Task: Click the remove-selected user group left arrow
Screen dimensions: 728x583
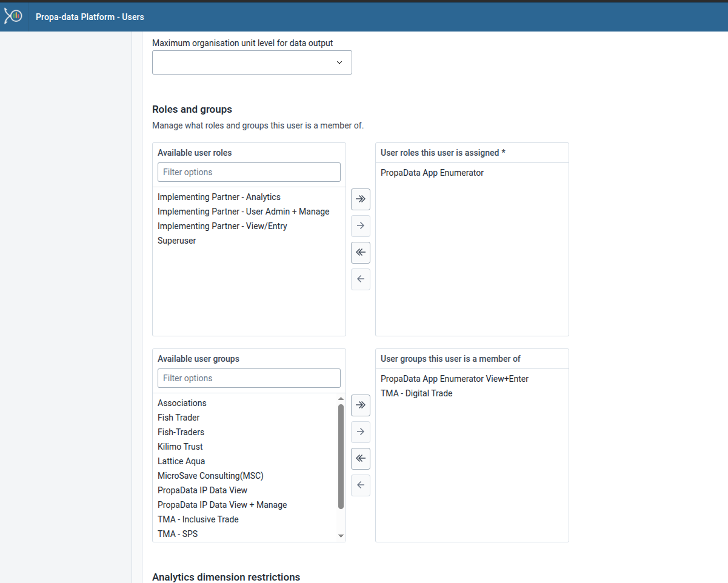Action: point(361,485)
